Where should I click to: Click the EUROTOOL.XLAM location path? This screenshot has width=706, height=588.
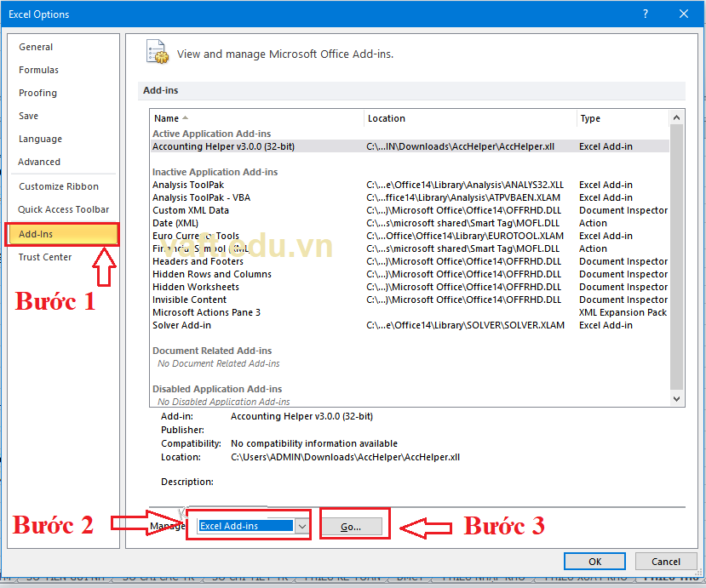pos(465,236)
